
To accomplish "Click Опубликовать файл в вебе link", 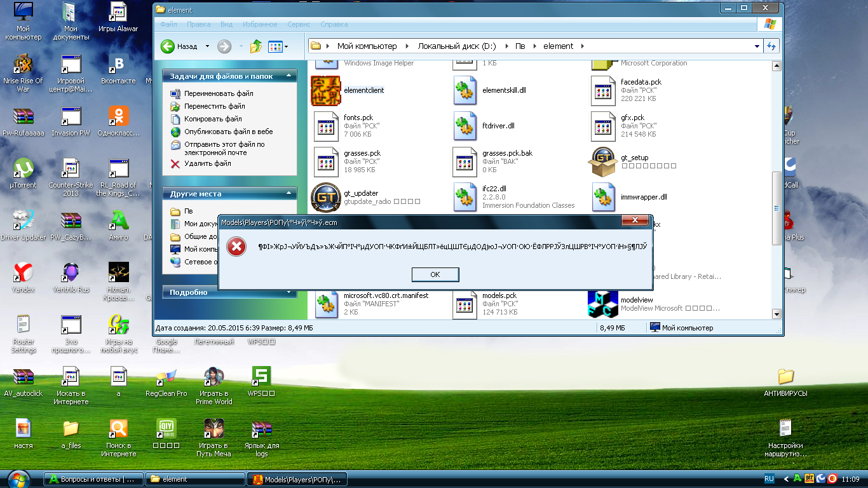I will click(228, 132).
